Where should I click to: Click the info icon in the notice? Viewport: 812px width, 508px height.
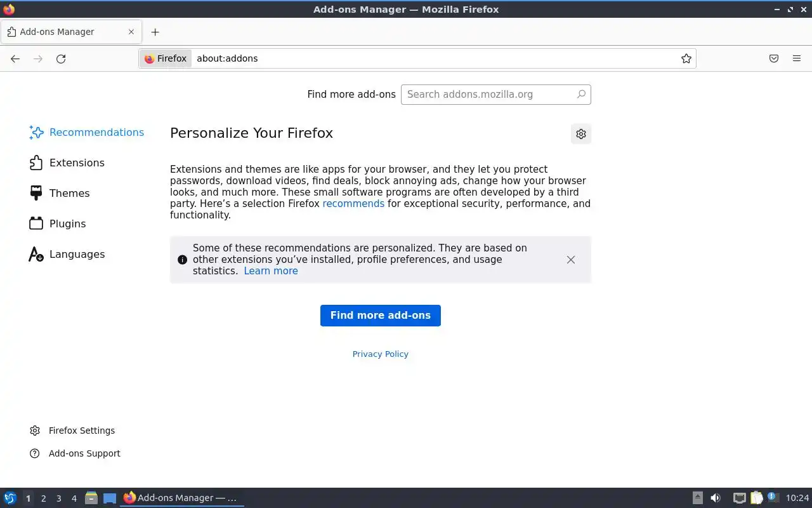coord(182,260)
